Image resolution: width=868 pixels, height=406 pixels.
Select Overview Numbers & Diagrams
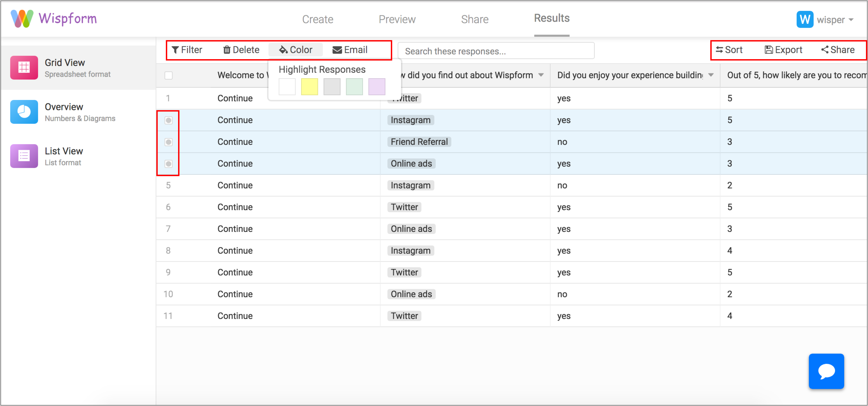pyautogui.click(x=78, y=112)
